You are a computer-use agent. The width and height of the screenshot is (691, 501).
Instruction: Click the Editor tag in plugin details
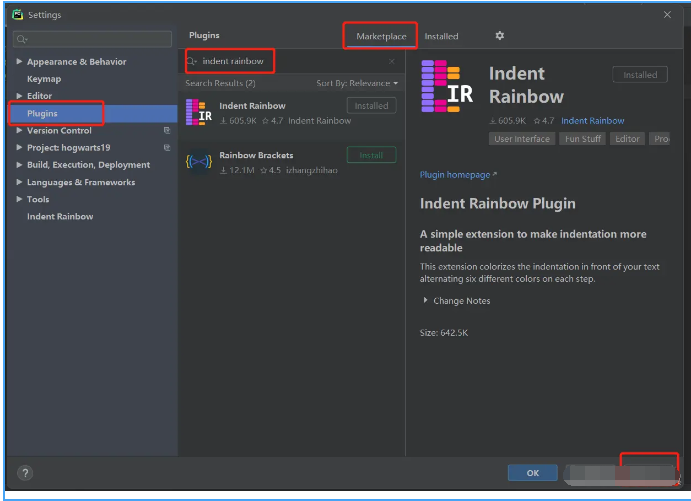click(x=627, y=139)
